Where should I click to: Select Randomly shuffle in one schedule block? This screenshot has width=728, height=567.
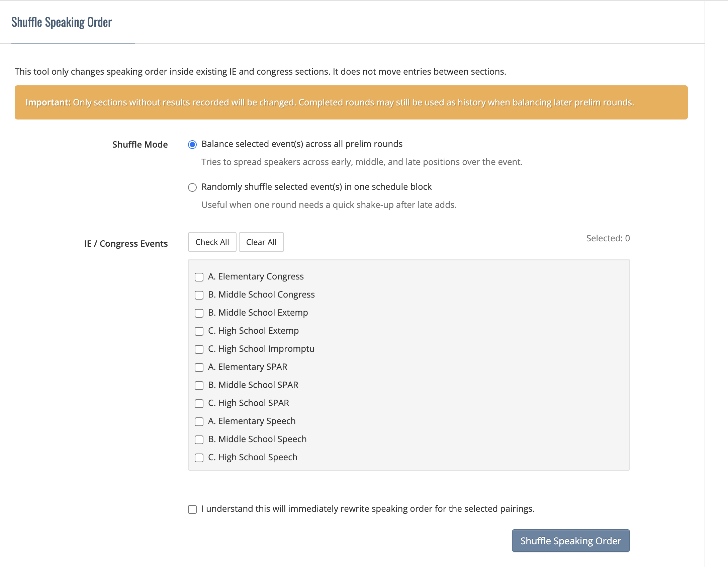192,187
